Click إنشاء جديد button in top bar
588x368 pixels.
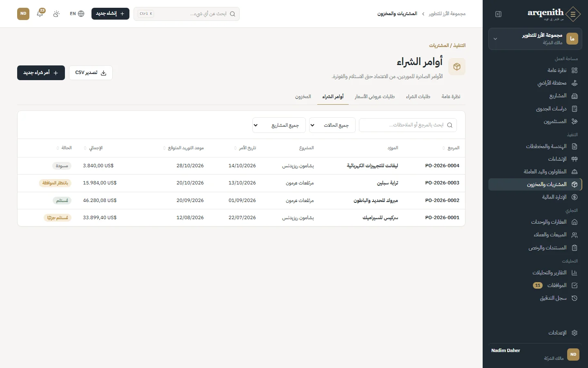[110, 13]
